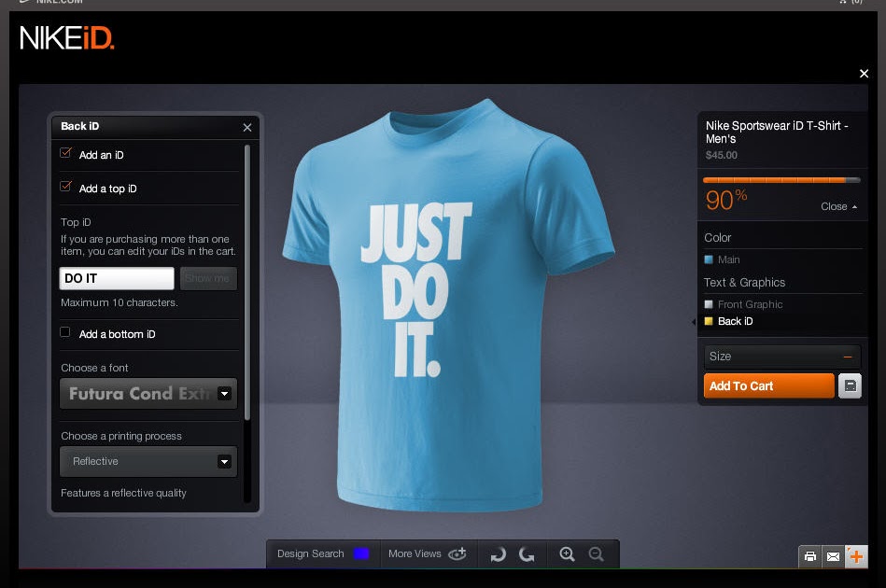The height and width of the screenshot is (588, 886).
Task: Expand the Size selector
Action: point(782,357)
